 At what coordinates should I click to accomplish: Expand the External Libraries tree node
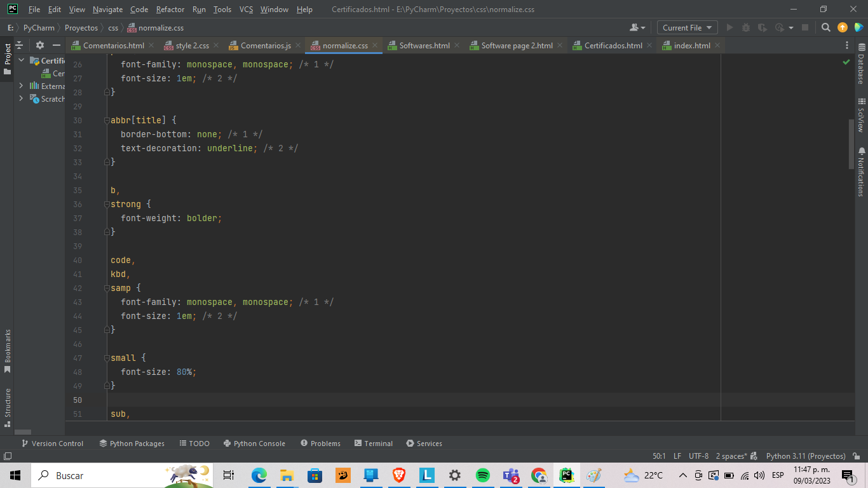21,86
